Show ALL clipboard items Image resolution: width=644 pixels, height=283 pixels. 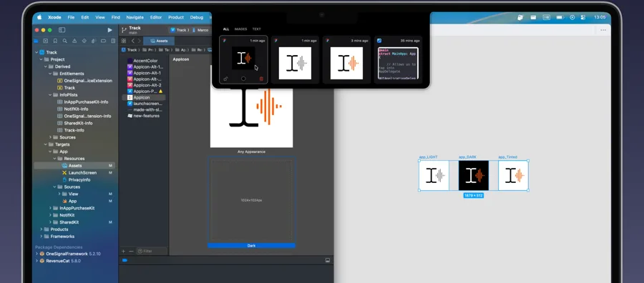coord(226,29)
